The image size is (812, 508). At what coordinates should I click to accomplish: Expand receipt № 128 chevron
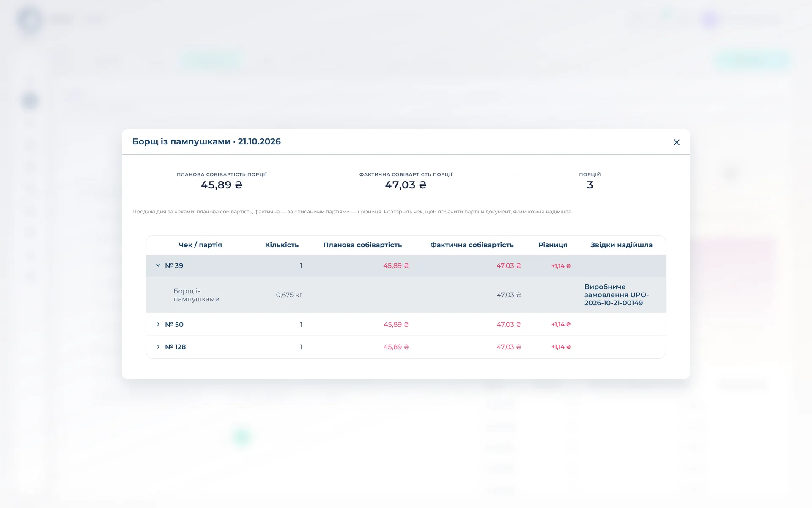click(158, 347)
